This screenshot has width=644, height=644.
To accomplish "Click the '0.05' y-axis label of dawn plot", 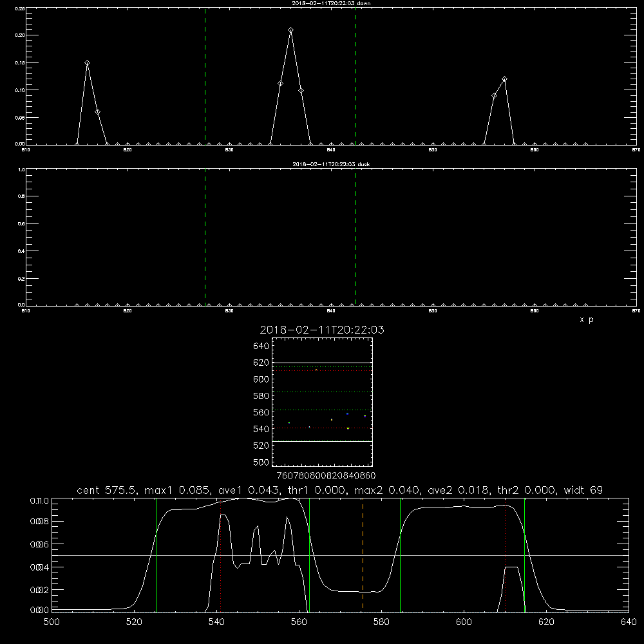I will [x=20, y=118].
